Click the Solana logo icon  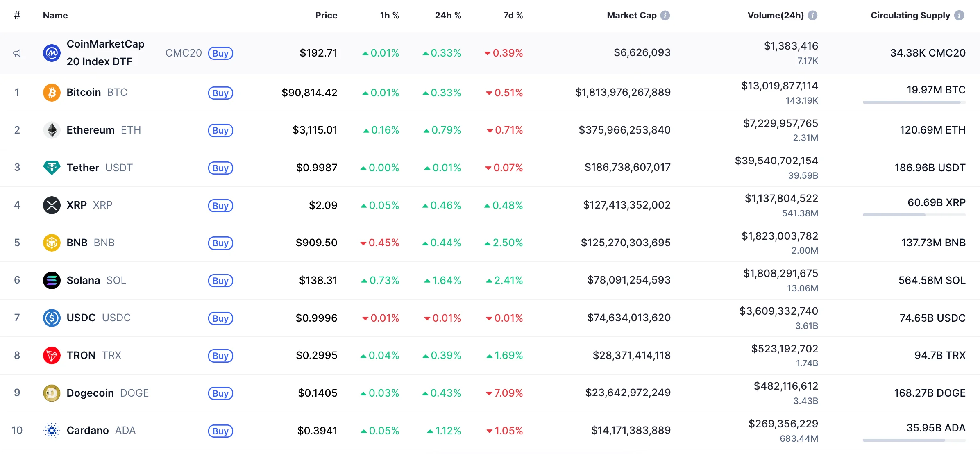(52, 280)
